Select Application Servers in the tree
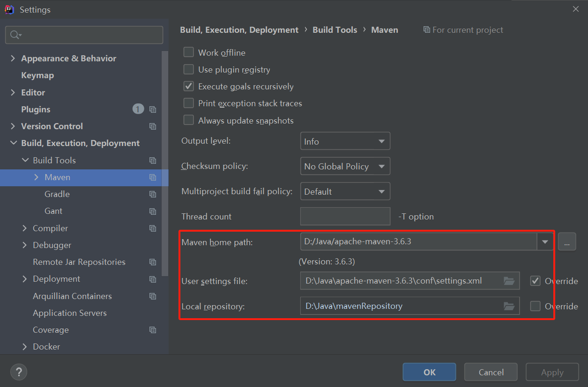588x387 pixels. click(x=70, y=313)
